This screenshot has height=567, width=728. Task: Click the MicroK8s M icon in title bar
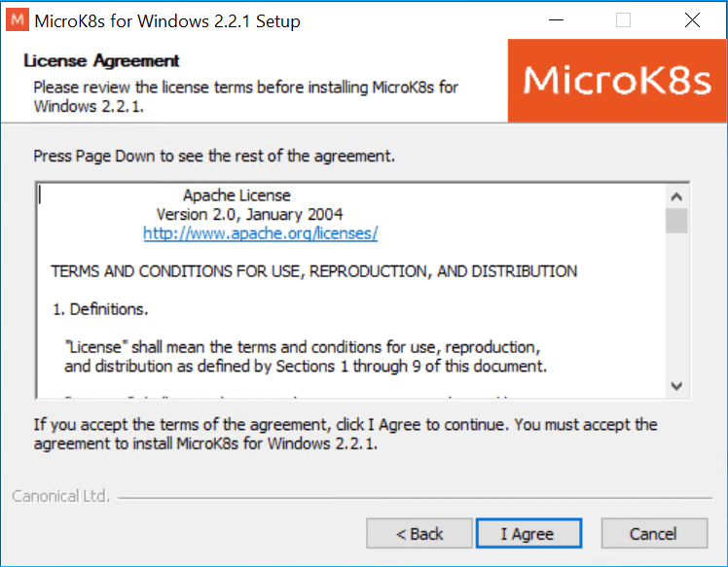click(18, 20)
